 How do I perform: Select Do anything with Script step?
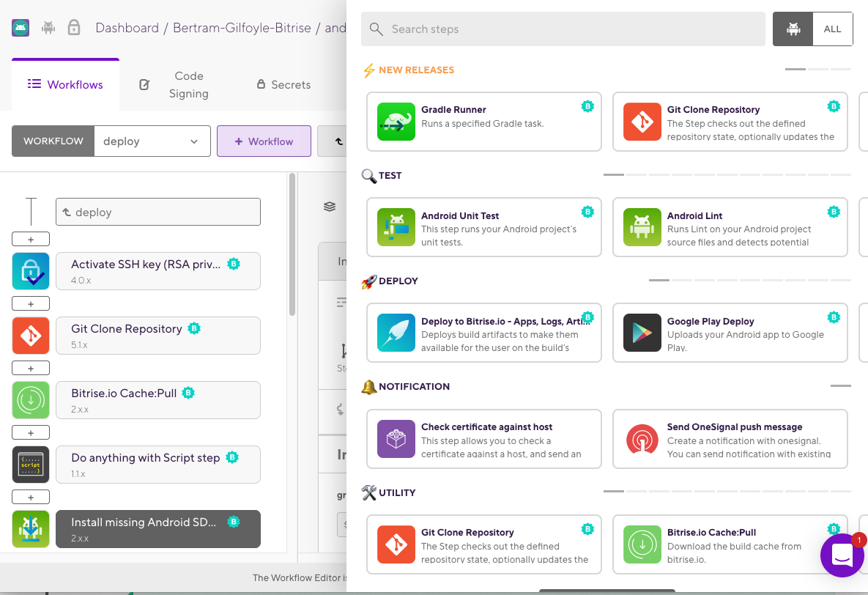coord(157,465)
